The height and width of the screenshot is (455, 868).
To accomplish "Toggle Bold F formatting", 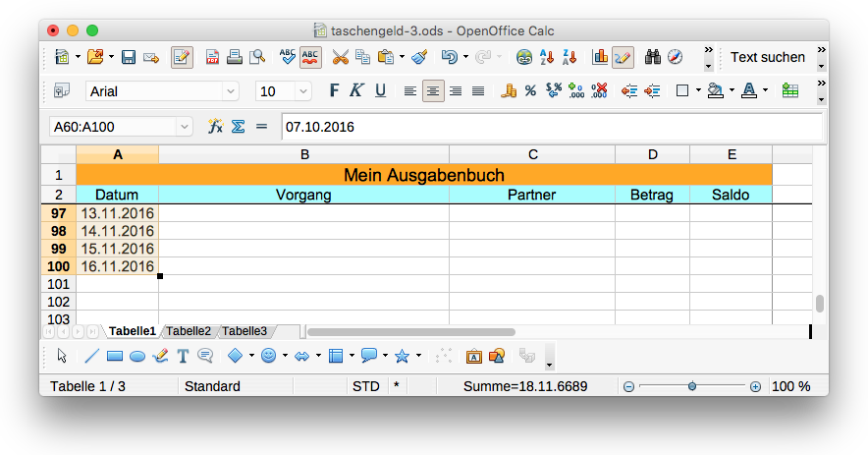I will 334,90.
